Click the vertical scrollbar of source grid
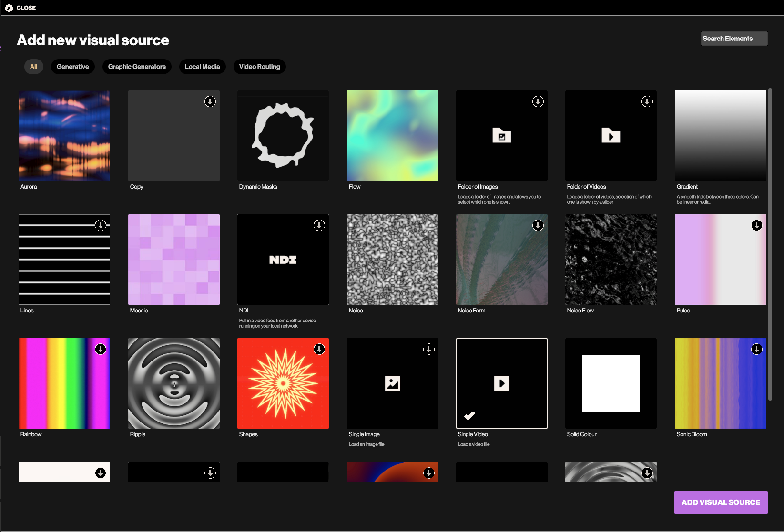784x532 pixels. pos(770,244)
